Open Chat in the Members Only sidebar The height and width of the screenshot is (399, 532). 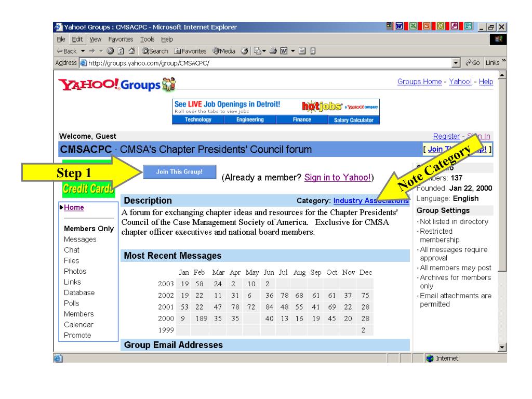click(72, 250)
